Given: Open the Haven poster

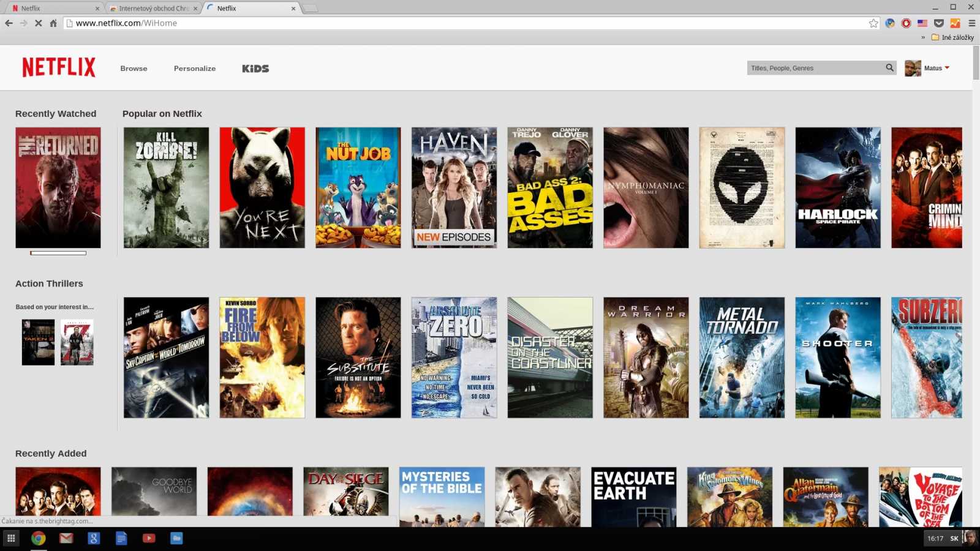Looking at the screenshot, I should click(454, 187).
